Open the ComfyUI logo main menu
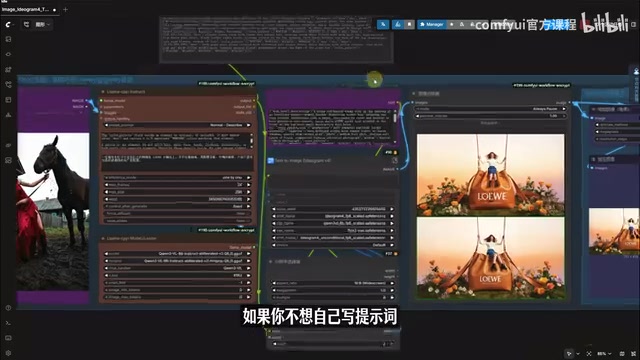The height and width of the screenshot is (360, 640). click(x=8, y=24)
